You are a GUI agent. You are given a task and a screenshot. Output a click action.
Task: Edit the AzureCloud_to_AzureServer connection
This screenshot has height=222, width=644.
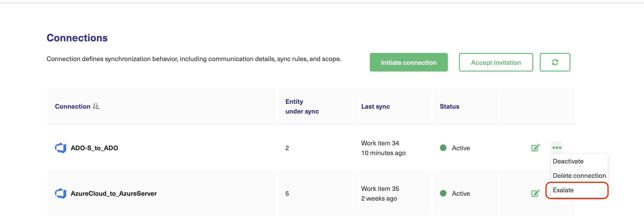535,193
